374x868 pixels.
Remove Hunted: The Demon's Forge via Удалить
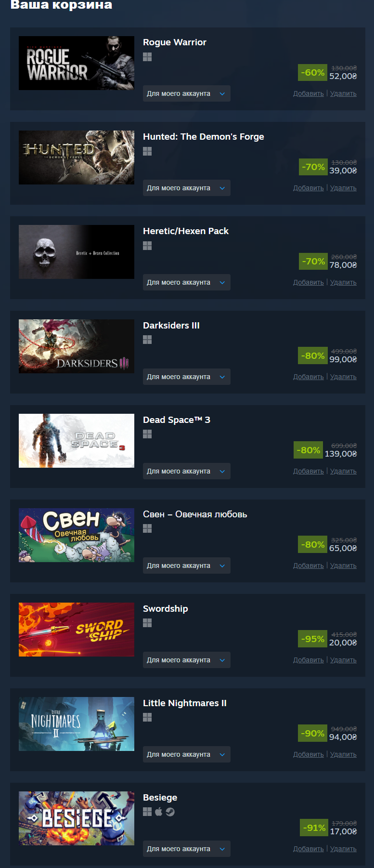point(343,188)
